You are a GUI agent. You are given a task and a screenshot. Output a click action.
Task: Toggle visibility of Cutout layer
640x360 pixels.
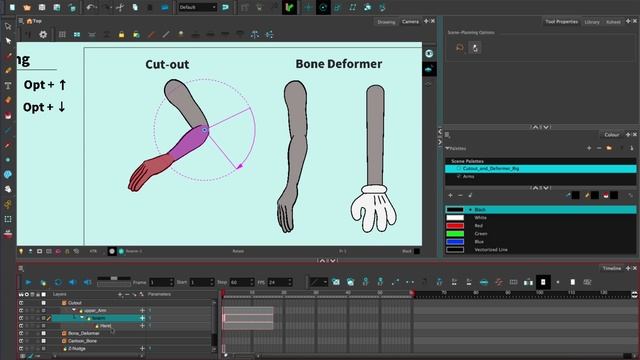pyautogui.click(x=21, y=303)
